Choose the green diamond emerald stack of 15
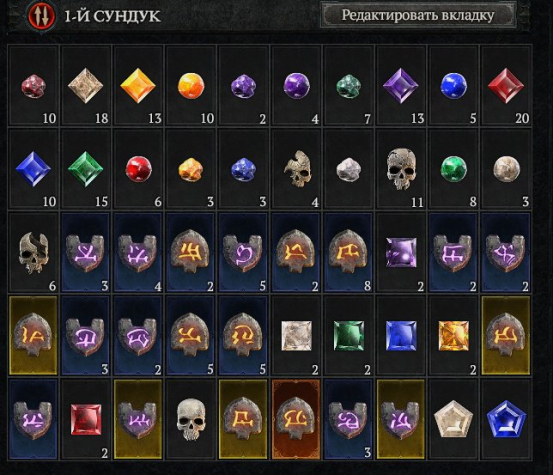The width and height of the screenshot is (553, 475). click(86, 169)
